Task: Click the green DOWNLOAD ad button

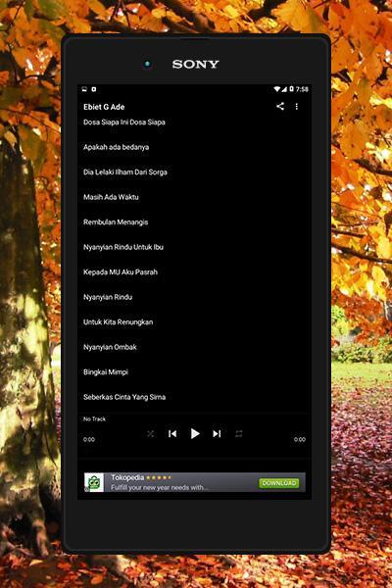Action: pyautogui.click(x=279, y=483)
